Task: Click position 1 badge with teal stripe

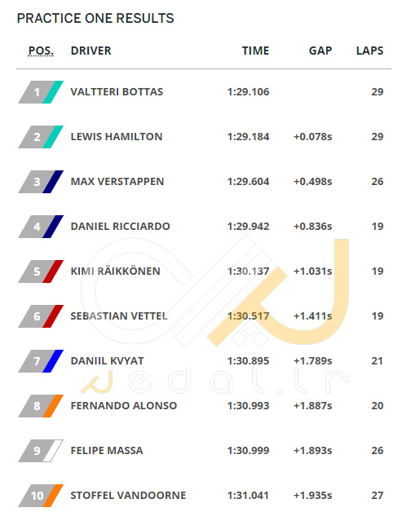Action: point(41,92)
